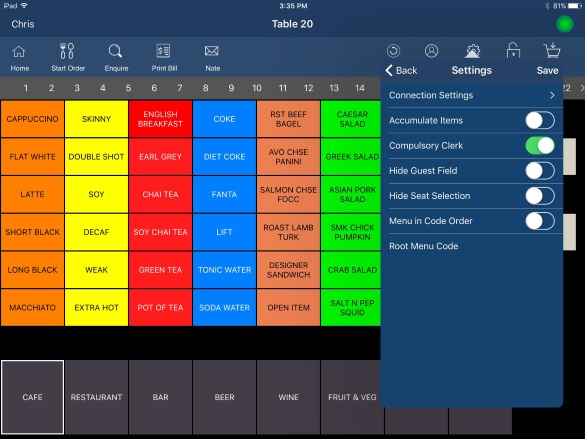Open the basket order icon
Viewport: 585px width, 439px height.
click(552, 50)
